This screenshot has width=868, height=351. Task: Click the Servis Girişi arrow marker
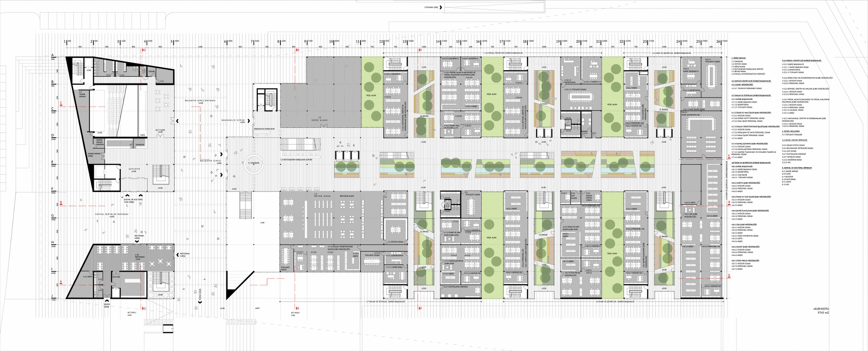[x=107, y=301]
